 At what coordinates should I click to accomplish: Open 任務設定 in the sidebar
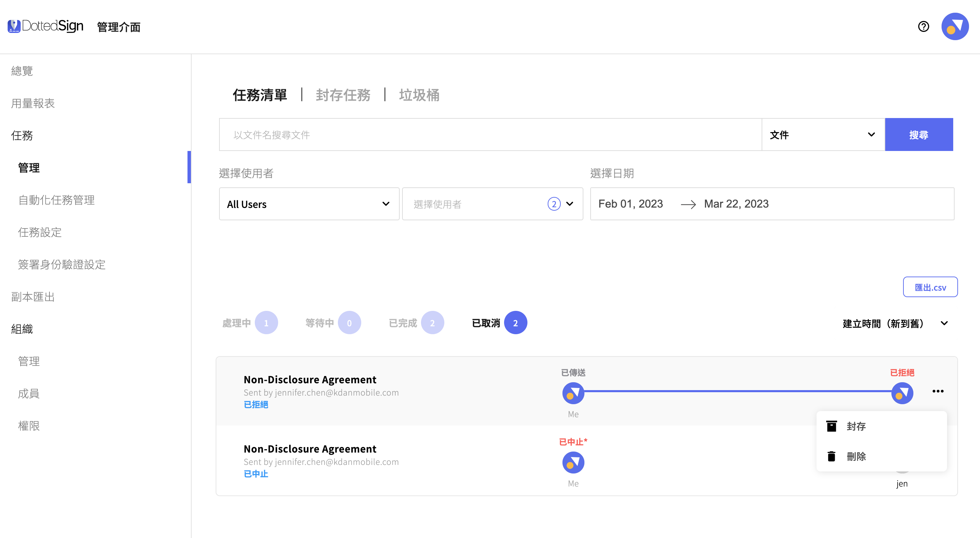40,232
